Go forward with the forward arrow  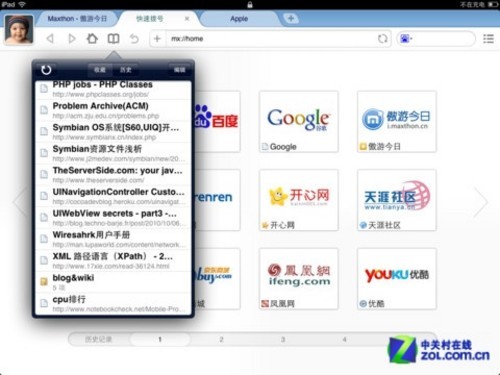pyautogui.click(x=71, y=39)
